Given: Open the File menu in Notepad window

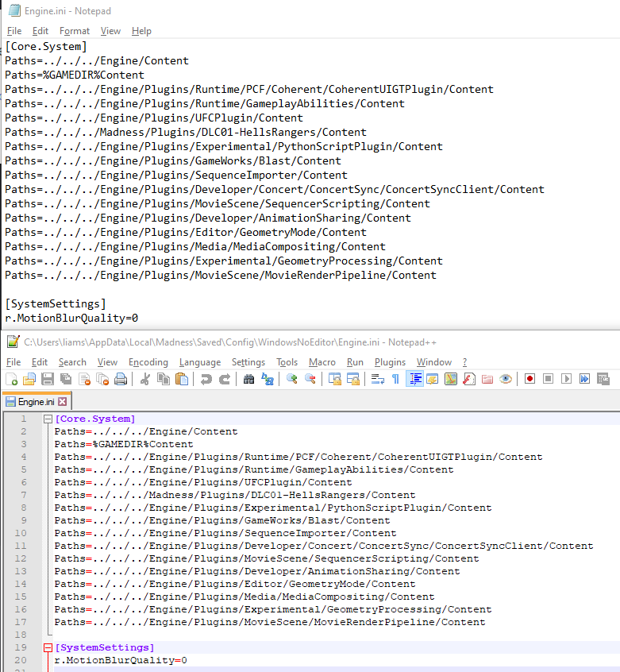Looking at the screenshot, I should (14, 31).
